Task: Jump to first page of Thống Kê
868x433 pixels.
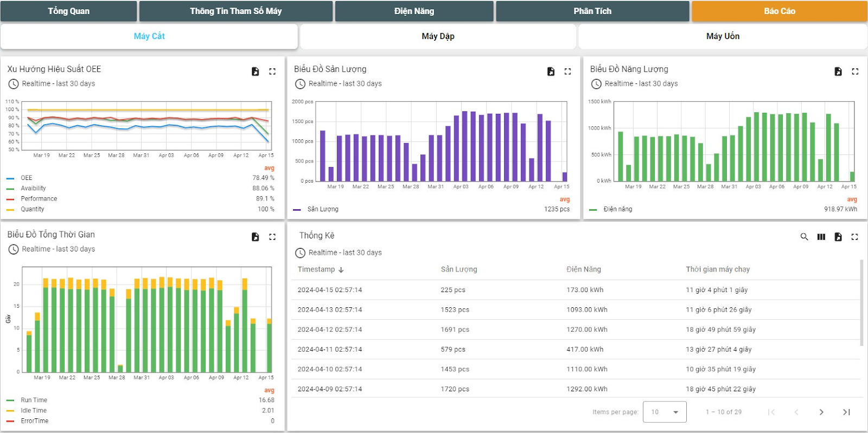Action: coord(771,412)
